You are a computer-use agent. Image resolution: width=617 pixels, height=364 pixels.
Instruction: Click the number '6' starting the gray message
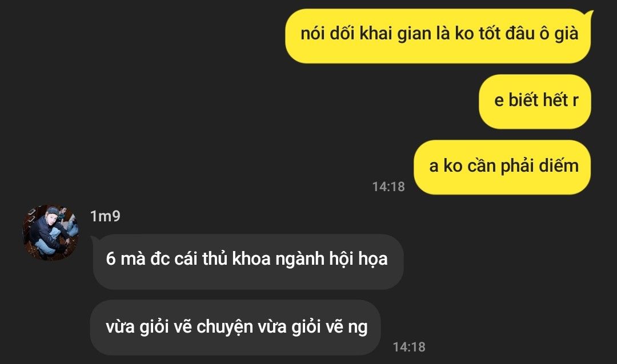111,260
